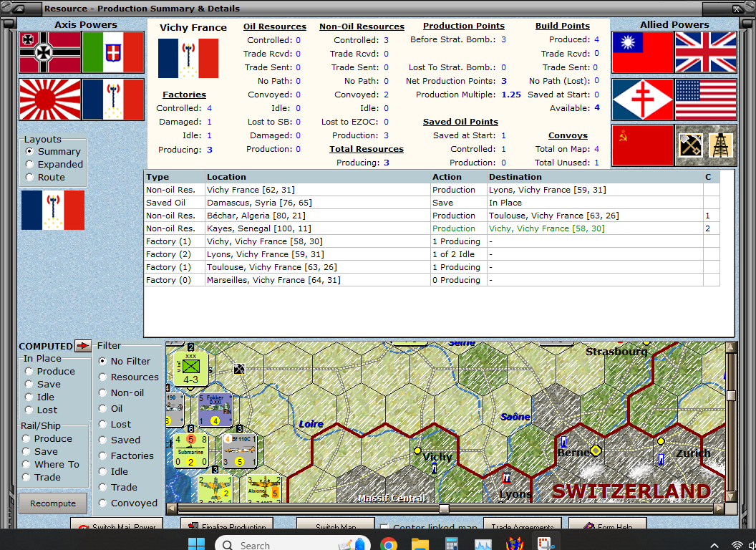Click the crossed pickaxes resource icon
Image resolution: width=756 pixels, height=550 pixels.
click(690, 145)
